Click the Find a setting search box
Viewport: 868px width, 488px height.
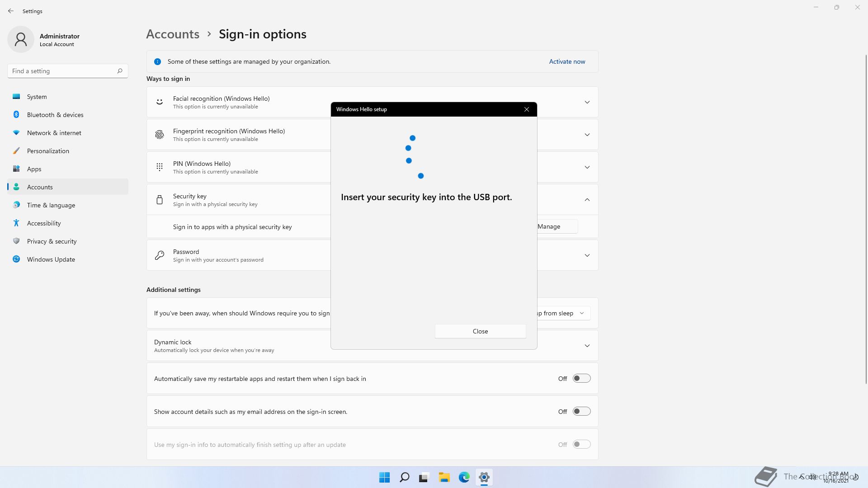pos(68,71)
